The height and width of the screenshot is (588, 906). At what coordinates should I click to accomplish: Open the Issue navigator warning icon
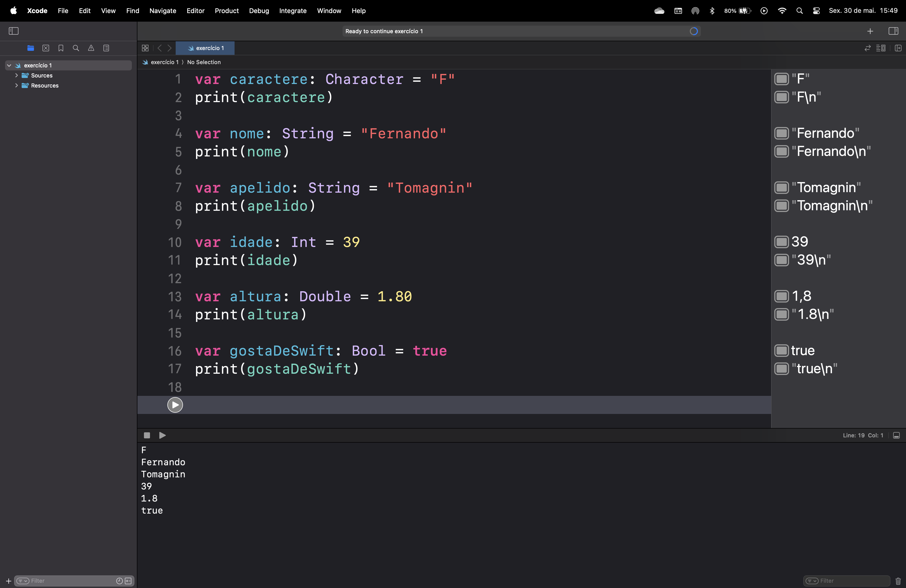[91, 48]
